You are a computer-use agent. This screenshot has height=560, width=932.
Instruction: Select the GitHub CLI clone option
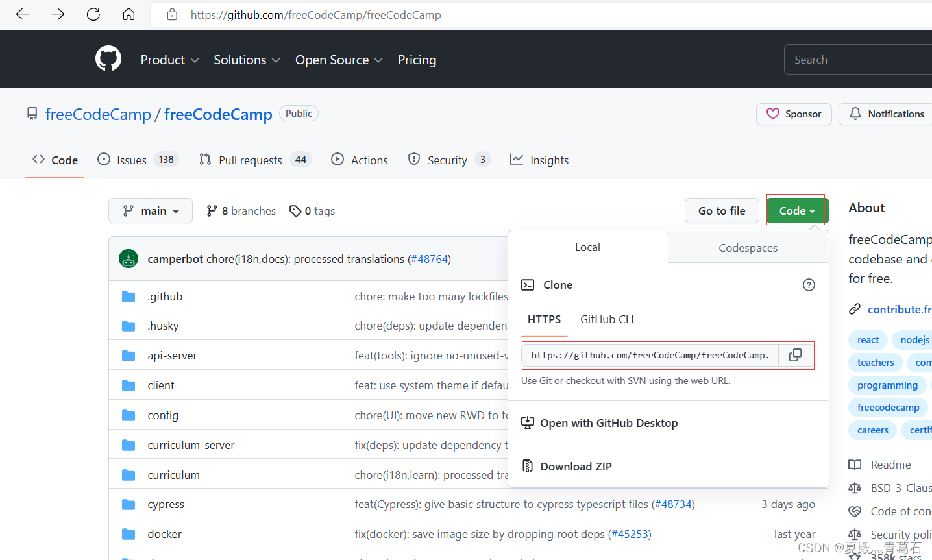607,319
